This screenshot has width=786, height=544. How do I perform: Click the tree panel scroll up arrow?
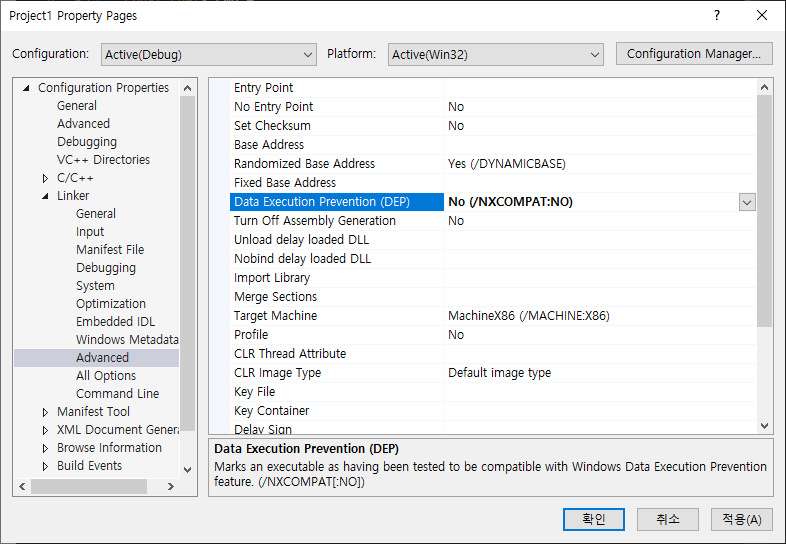click(x=187, y=88)
